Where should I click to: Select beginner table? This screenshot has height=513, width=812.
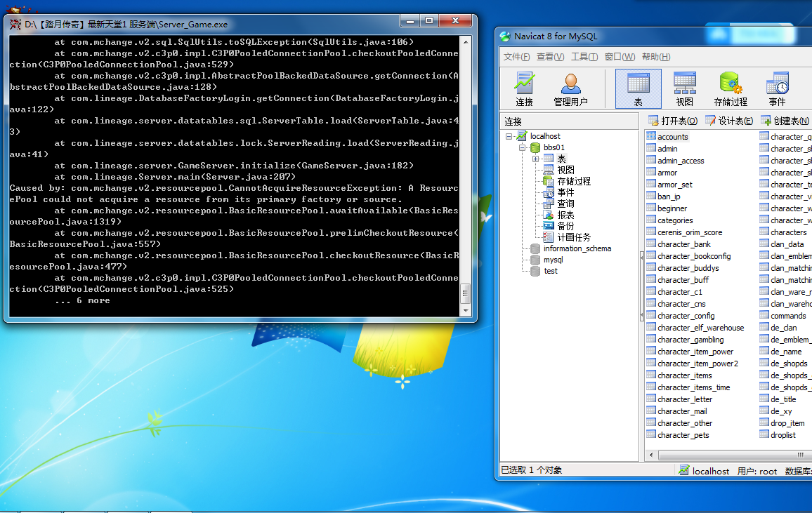point(672,208)
